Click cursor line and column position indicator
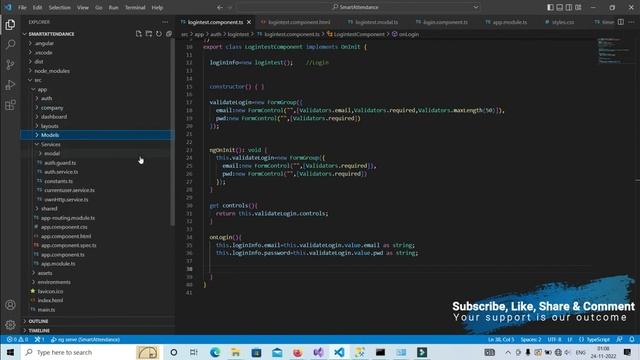 point(501,340)
